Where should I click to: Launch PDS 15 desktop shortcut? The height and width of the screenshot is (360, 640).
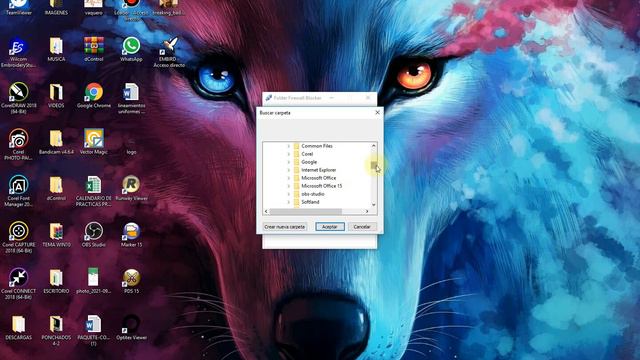click(131, 281)
